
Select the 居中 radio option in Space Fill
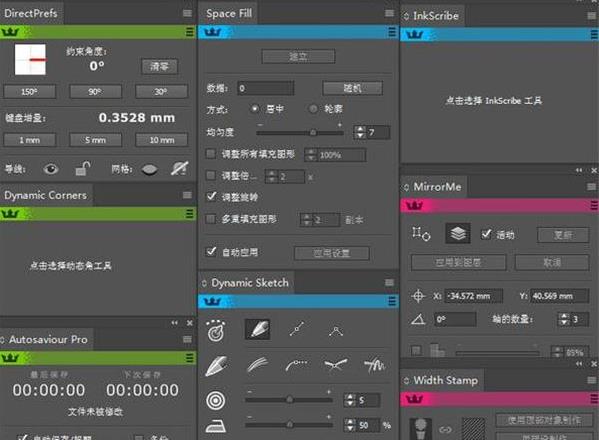coord(255,109)
